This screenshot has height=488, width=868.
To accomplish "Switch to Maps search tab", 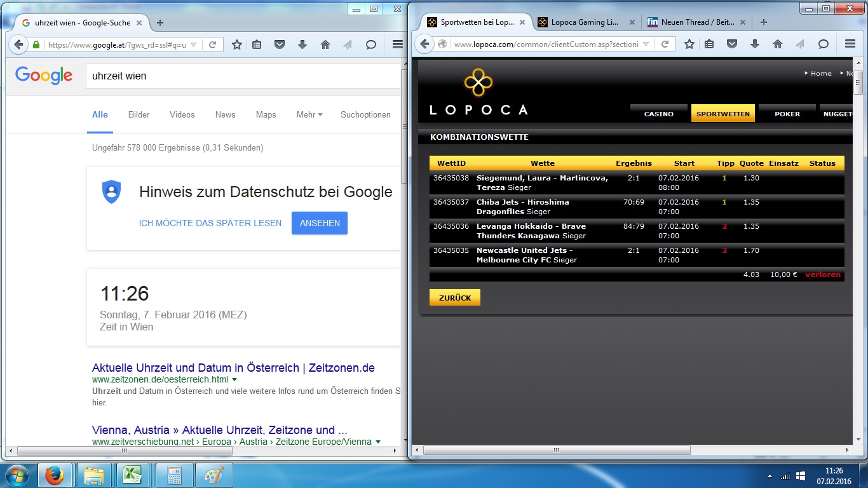I will (266, 115).
